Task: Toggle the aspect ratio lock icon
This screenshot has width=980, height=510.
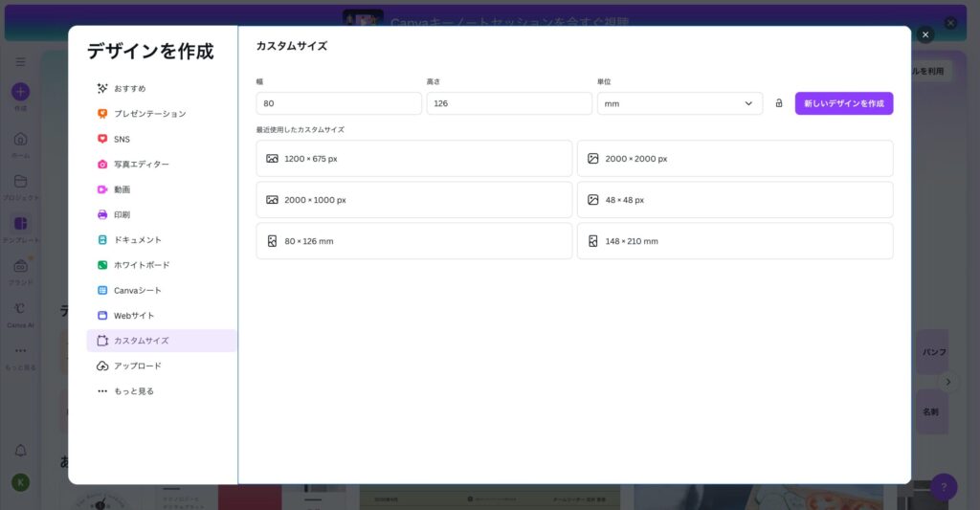Action: point(779,103)
